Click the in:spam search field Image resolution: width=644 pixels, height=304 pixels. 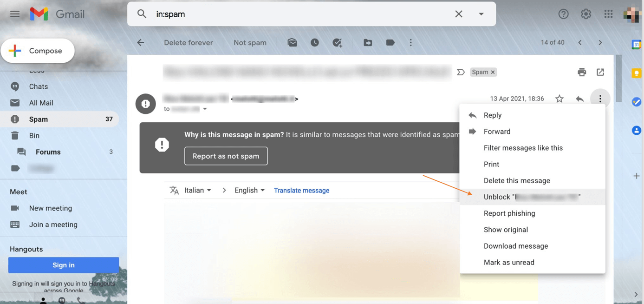302,14
